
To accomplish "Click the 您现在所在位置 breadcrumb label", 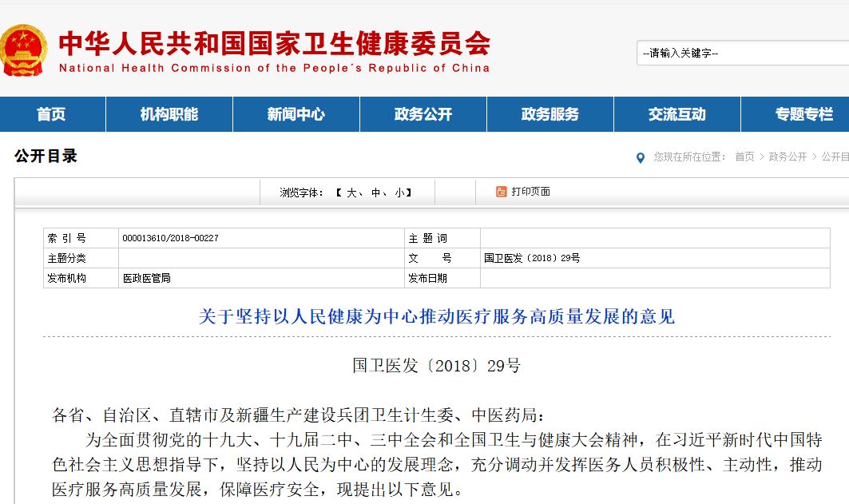I will point(689,157).
